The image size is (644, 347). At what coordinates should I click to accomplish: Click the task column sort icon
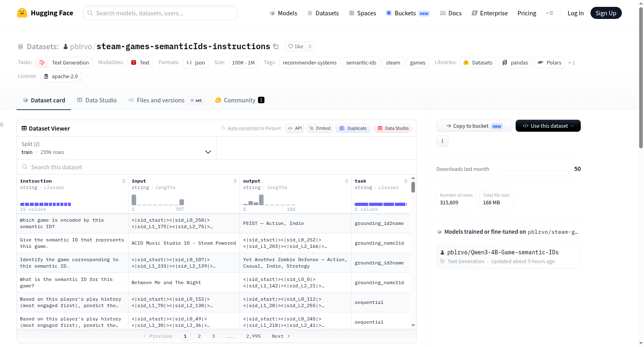click(406, 181)
